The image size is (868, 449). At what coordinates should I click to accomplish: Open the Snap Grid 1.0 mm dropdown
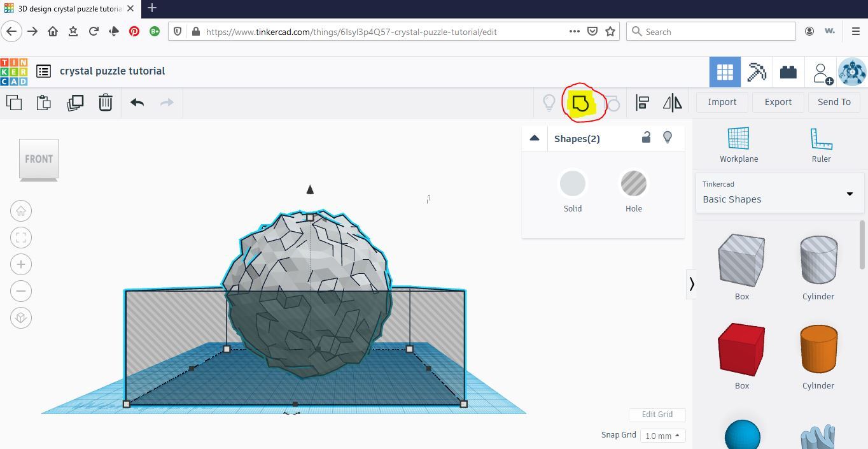[662, 436]
